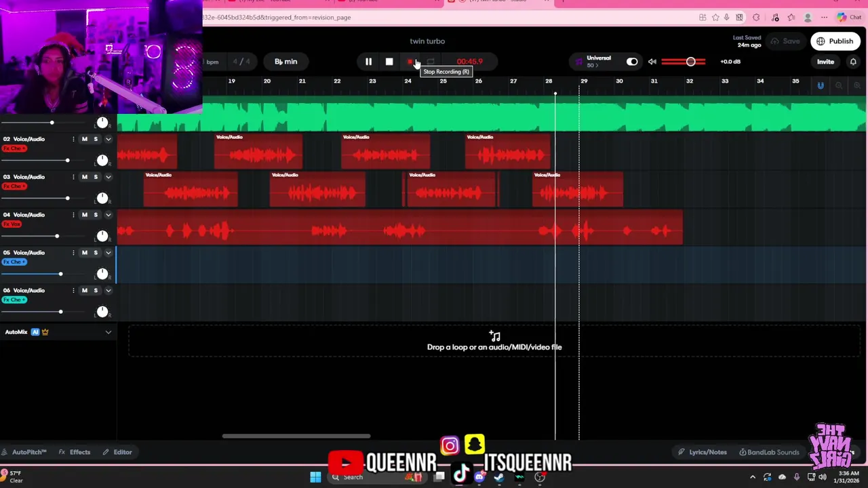Image resolution: width=868 pixels, height=488 pixels.
Task: Mute track 05 Voice/Audio
Action: 84,253
